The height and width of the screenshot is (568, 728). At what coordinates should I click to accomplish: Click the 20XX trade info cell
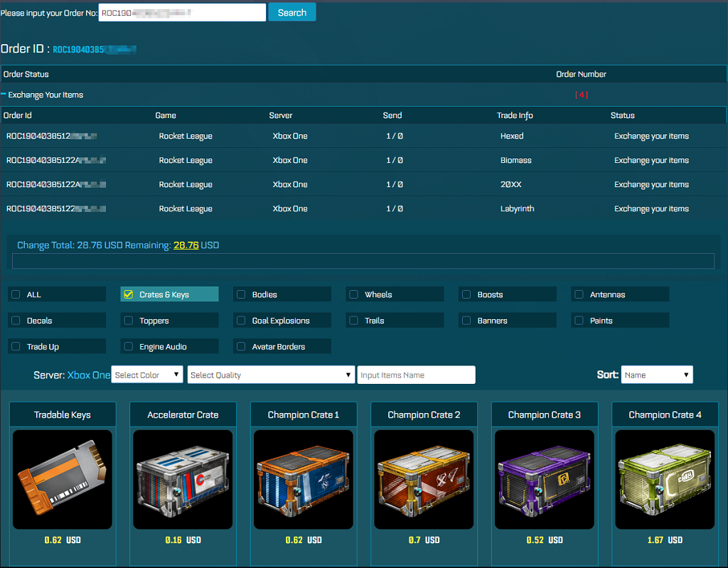[x=510, y=184]
